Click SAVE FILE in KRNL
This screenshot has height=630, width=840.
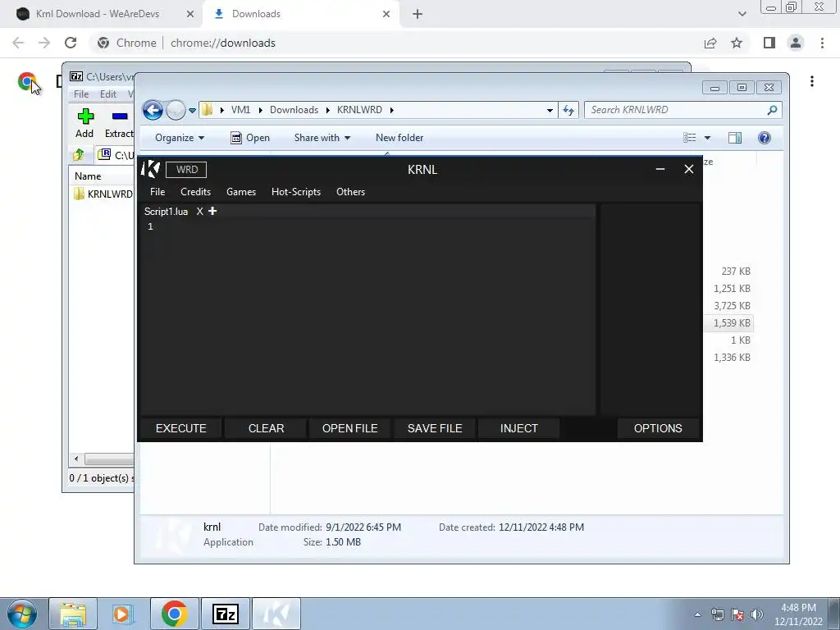[x=435, y=428]
